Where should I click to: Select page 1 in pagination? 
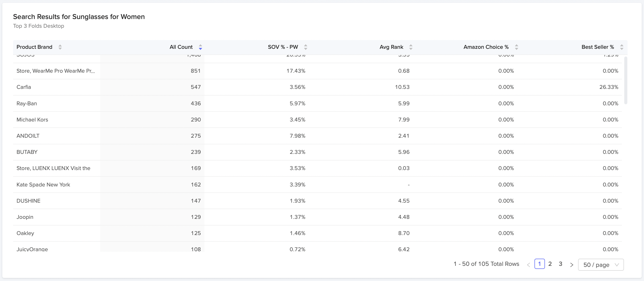click(540, 264)
